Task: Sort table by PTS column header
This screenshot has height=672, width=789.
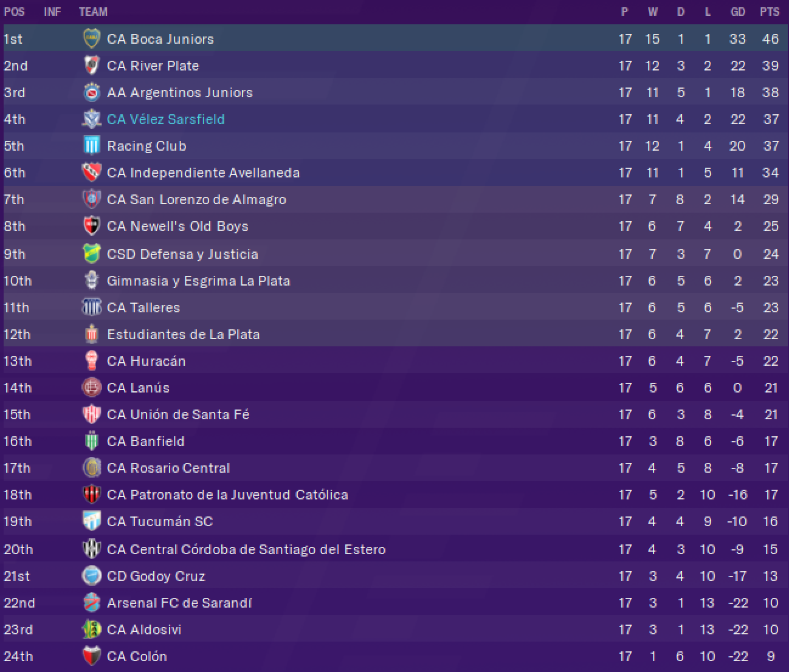Action: [769, 12]
